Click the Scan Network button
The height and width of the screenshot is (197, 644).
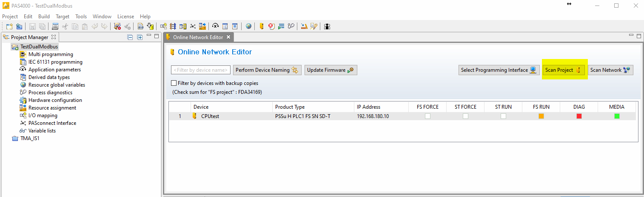(610, 70)
